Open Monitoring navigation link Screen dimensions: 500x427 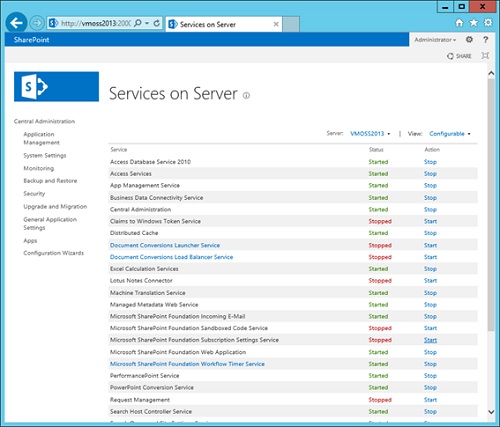(38, 168)
